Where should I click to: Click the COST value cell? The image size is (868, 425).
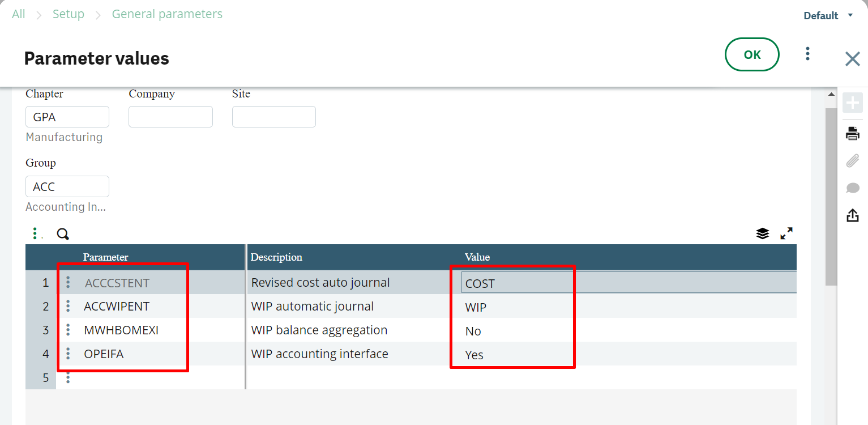628,283
